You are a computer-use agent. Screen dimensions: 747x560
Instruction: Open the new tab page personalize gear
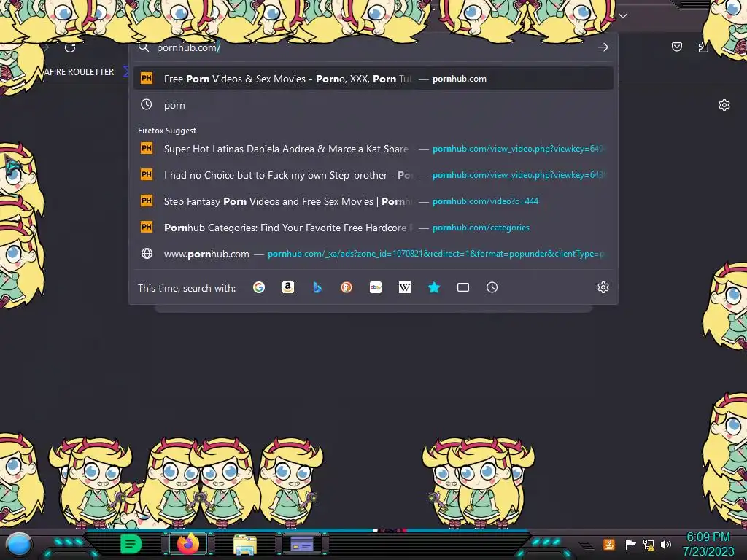pyautogui.click(x=724, y=105)
